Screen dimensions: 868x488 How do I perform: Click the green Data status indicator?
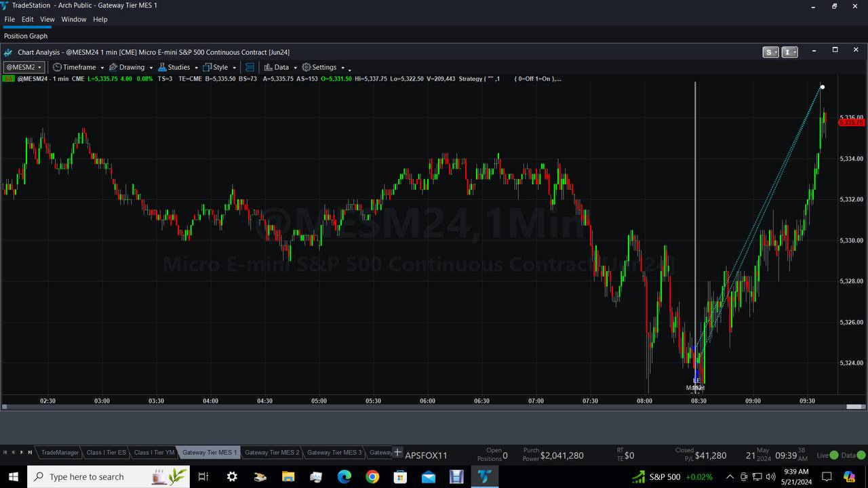click(861, 455)
